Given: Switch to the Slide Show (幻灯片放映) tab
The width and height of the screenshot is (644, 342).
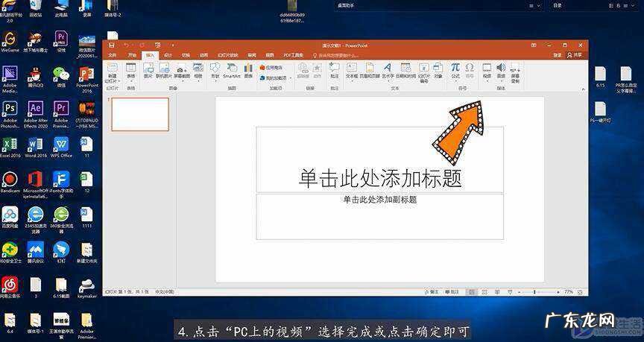Looking at the screenshot, I should (x=227, y=55).
